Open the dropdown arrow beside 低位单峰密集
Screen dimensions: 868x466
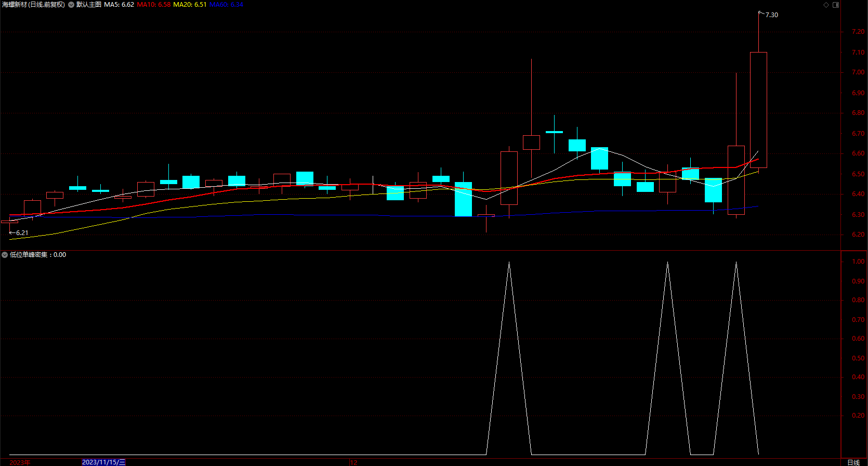pyautogui.click(x=5, y=255)
